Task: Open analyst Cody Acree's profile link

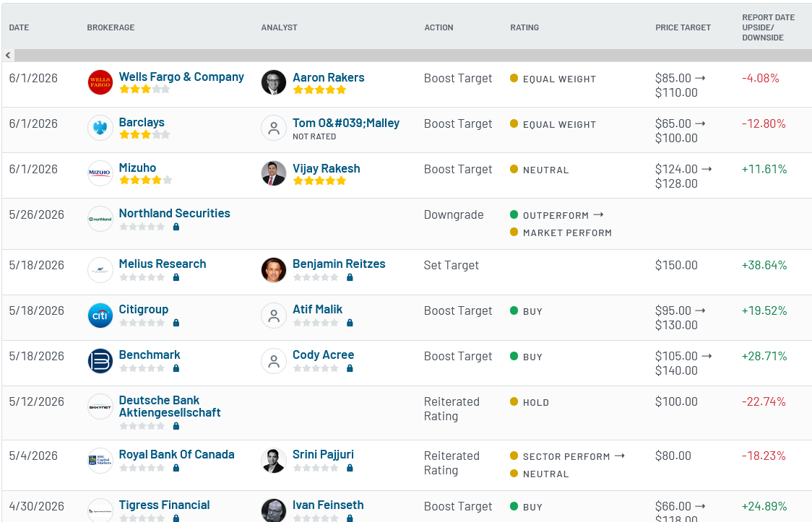Action: tap(323, 355)
